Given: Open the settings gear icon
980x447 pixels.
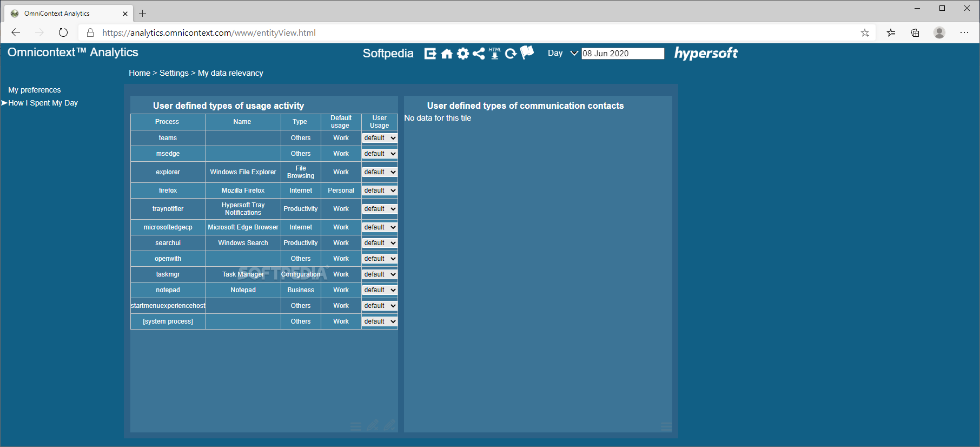Looking at the screenshot, I should pyautogui.click(x=463, y=54).
